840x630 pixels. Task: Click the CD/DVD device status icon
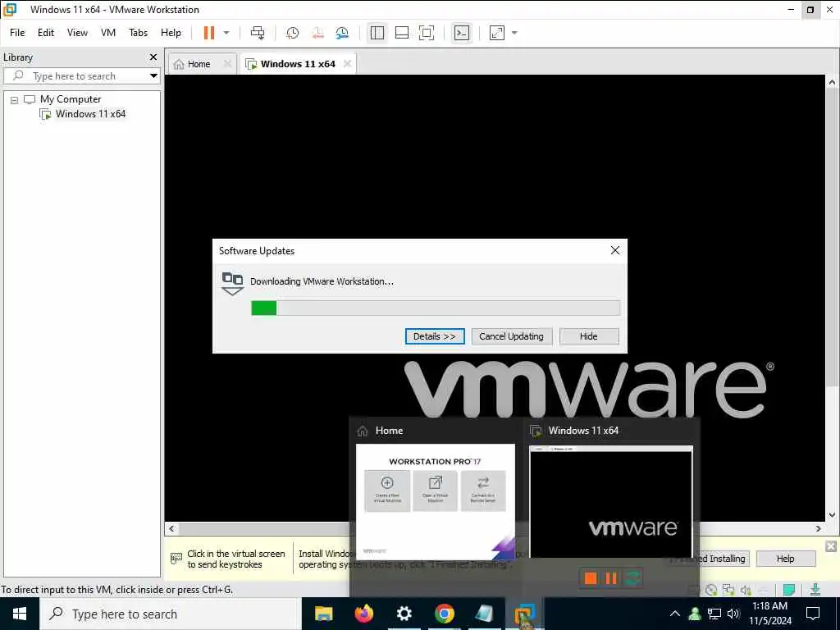tap(711, 590)
